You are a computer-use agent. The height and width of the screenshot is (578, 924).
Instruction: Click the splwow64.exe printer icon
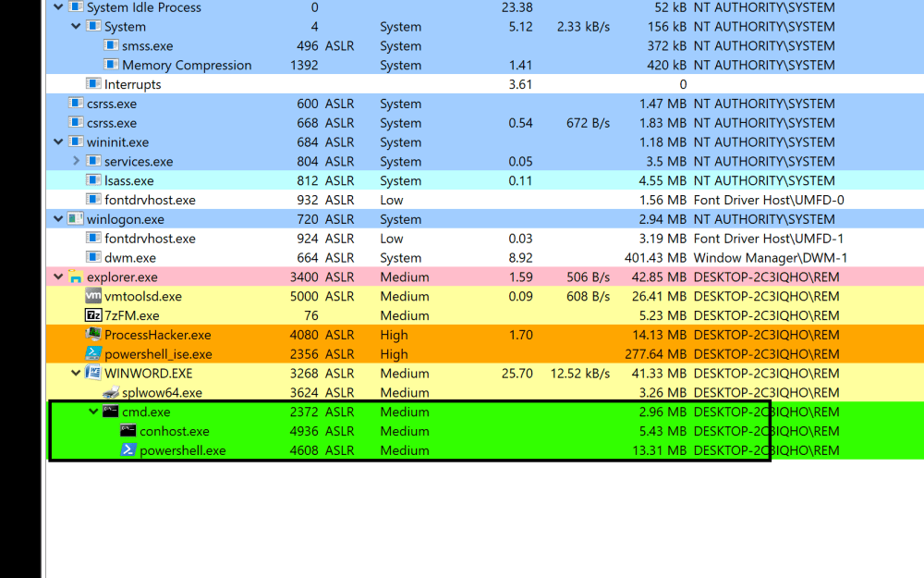point(111,393)
